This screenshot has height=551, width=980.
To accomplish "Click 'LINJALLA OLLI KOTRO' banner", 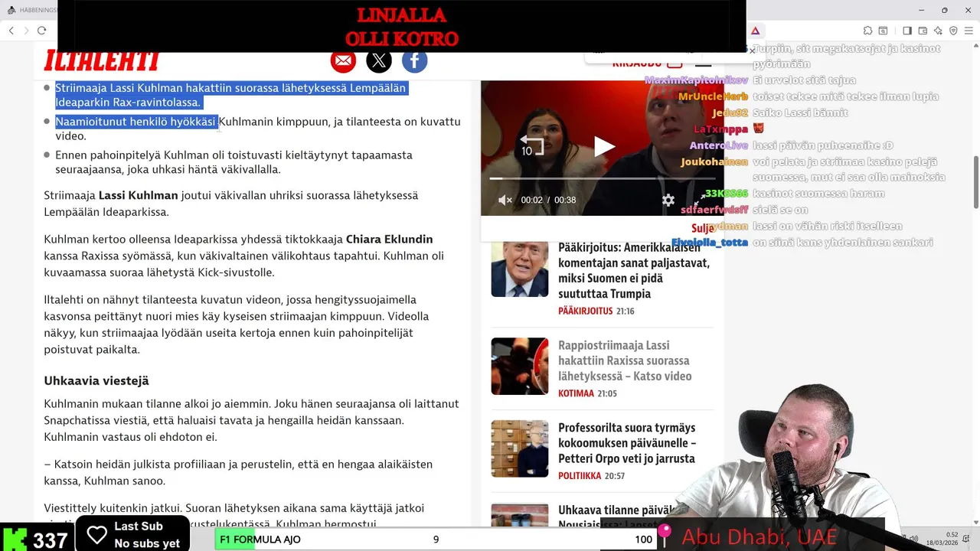I will 401,27.
